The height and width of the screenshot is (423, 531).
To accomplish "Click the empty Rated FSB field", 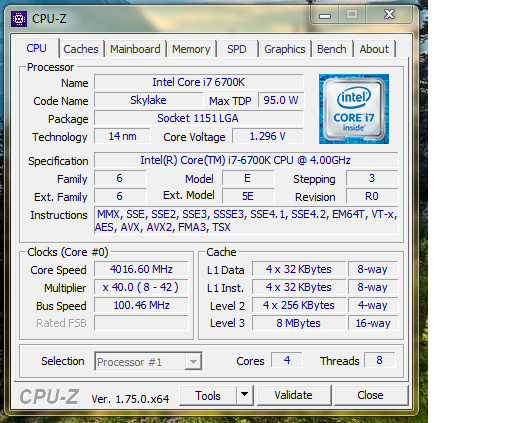I will (141, 323).
